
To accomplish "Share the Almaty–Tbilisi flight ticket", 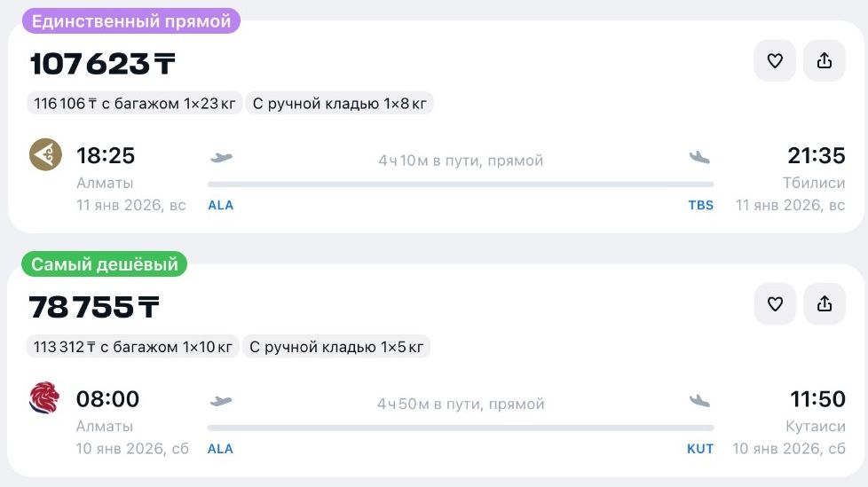I will pos(825,60).
